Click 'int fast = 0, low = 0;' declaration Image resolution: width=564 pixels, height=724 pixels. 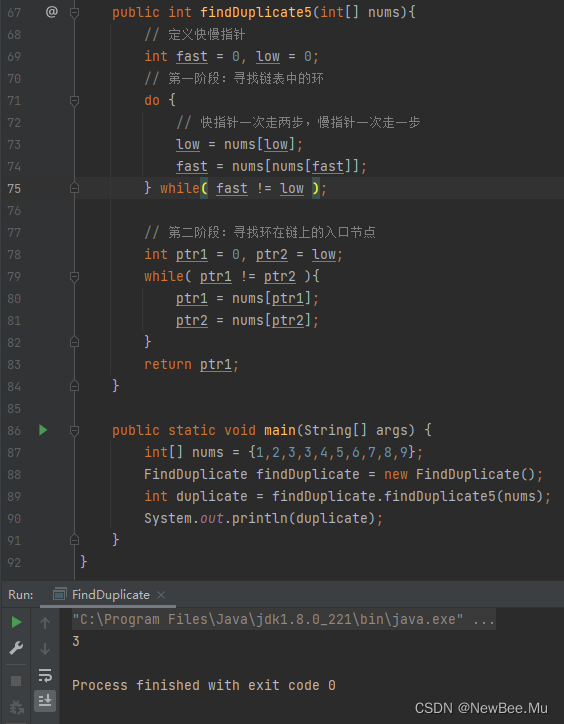tap(231, 56)
